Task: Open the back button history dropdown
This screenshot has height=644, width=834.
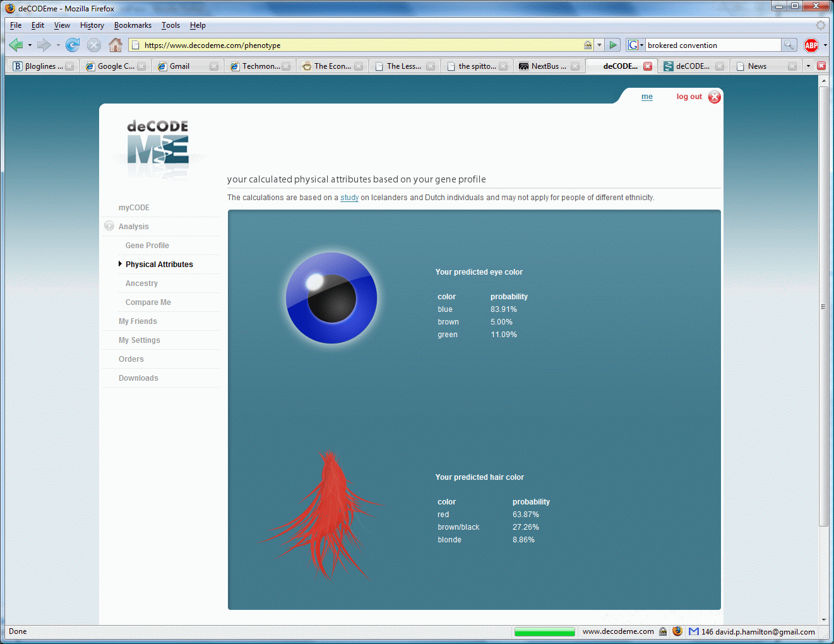Action: click(30, 45)
